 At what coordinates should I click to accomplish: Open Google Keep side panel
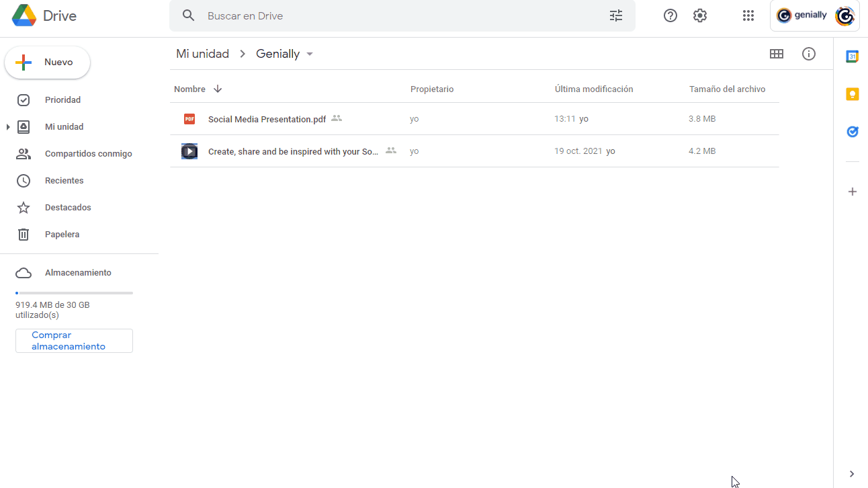(852, 94)
